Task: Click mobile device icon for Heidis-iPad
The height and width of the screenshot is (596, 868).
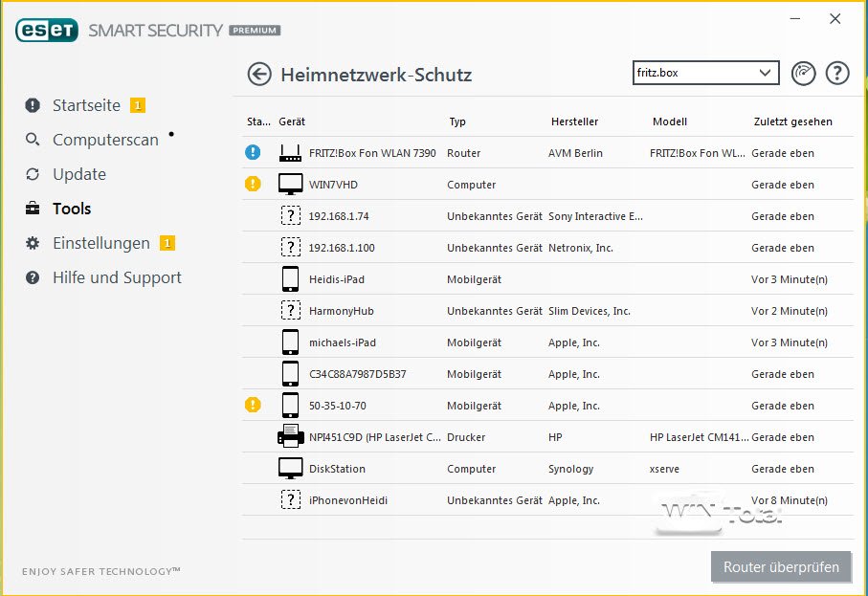Action: point(290,279)
